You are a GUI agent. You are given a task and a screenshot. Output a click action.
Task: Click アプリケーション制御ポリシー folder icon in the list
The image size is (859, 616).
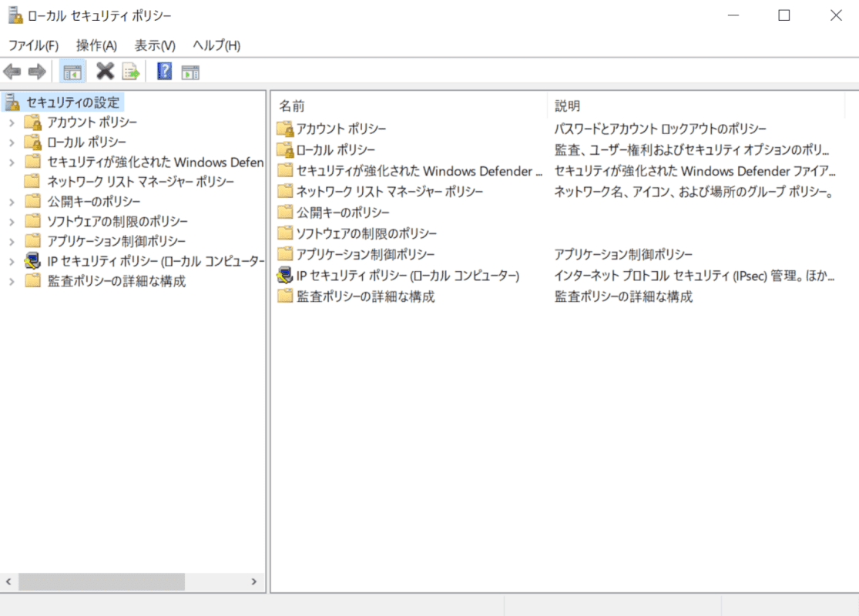click(x=285, y=254)
